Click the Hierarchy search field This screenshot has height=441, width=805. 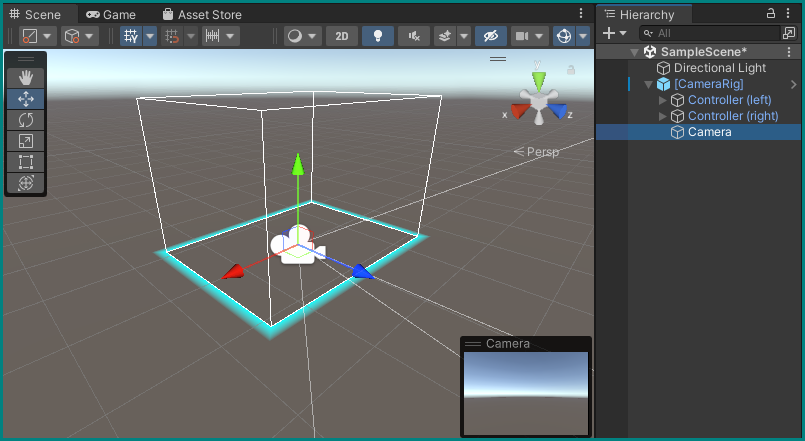710,33
